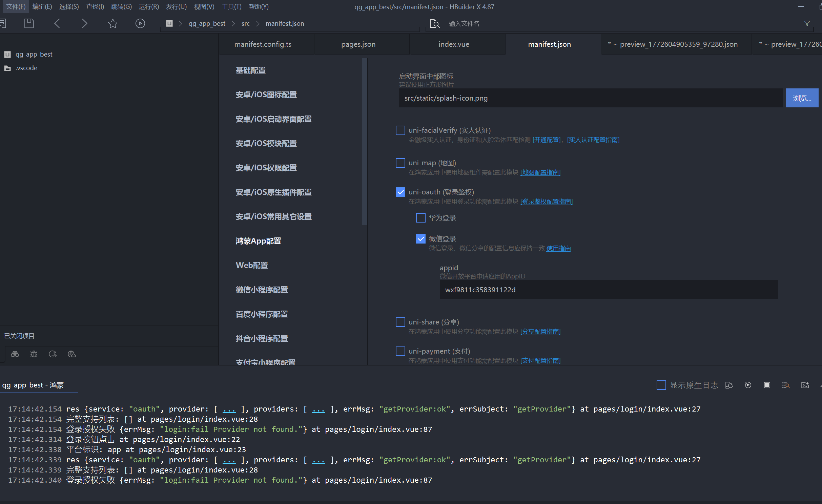
Task: Expand the .vscode folder
Action: coord(26,68)
